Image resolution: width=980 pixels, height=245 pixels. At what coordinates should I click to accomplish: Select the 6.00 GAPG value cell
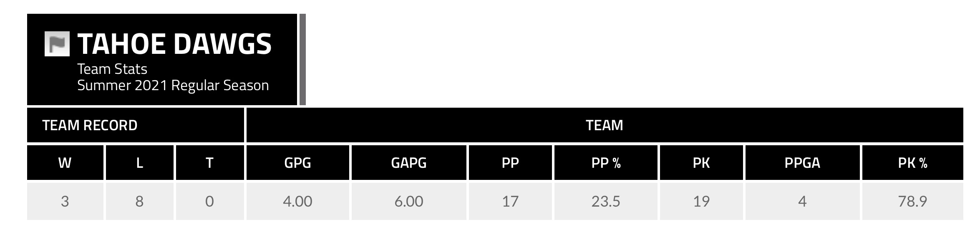pos(408,201)
